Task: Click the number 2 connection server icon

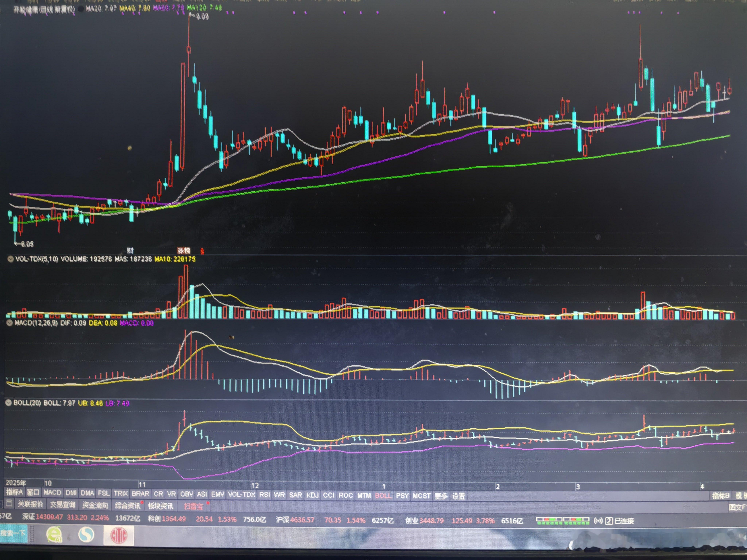Action: [609, 521]
